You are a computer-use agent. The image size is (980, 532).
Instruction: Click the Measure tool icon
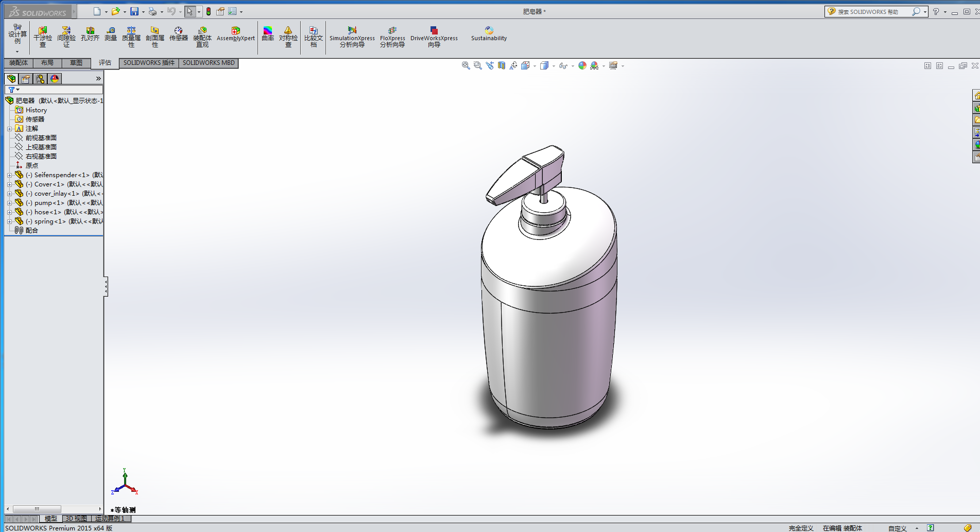111,34
